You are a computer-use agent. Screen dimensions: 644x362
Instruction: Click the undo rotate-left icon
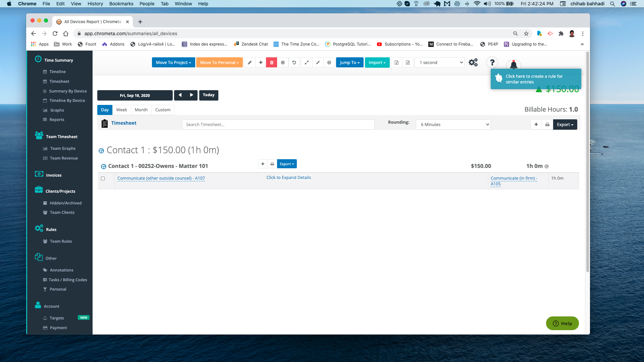coord(294,62)
